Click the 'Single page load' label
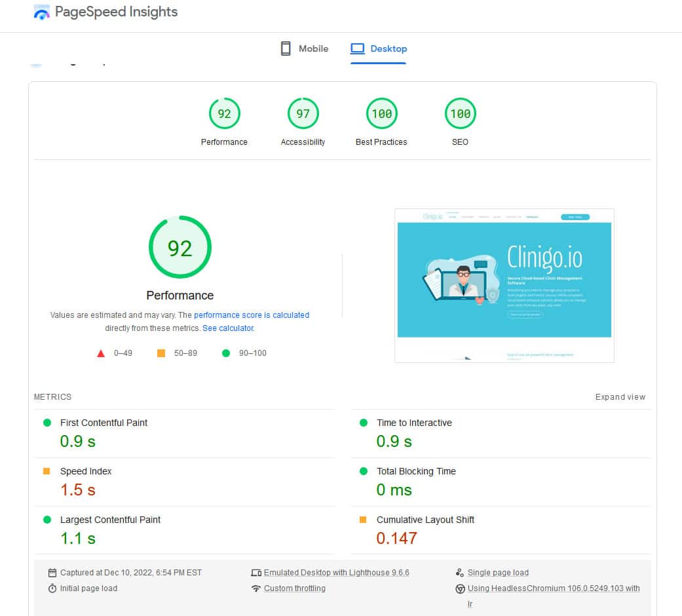Image resolution: width=682 pixels, height=616 pixels. 498,573
